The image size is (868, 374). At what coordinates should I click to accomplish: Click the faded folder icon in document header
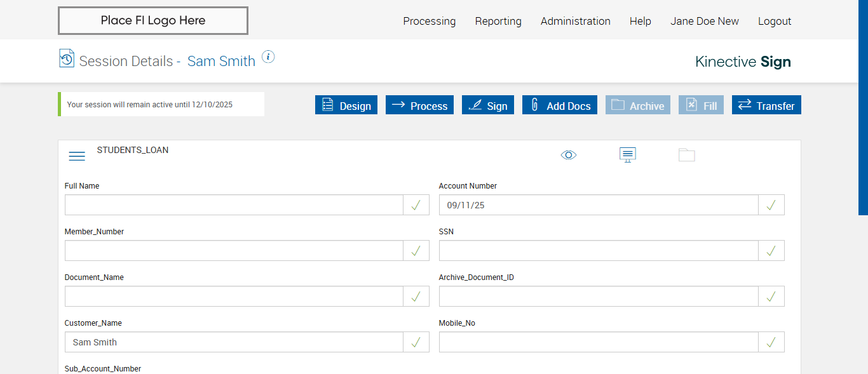pyautogui.click(x=687, y=155)
